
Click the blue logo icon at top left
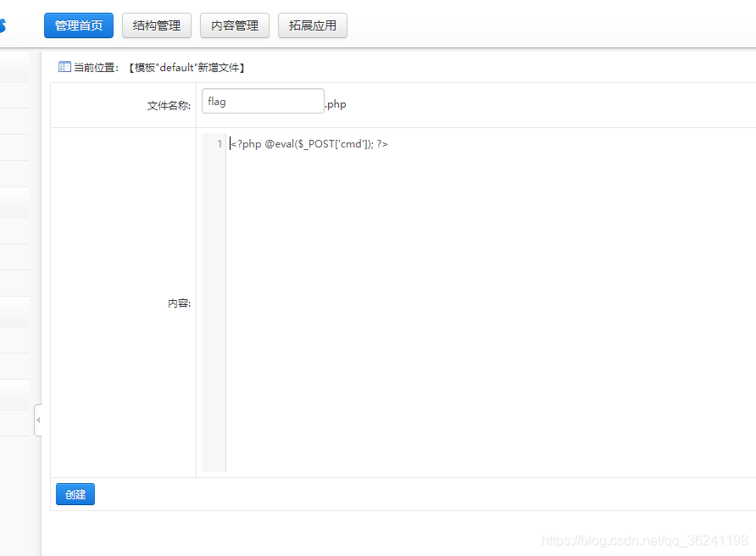tap(3, 25)
